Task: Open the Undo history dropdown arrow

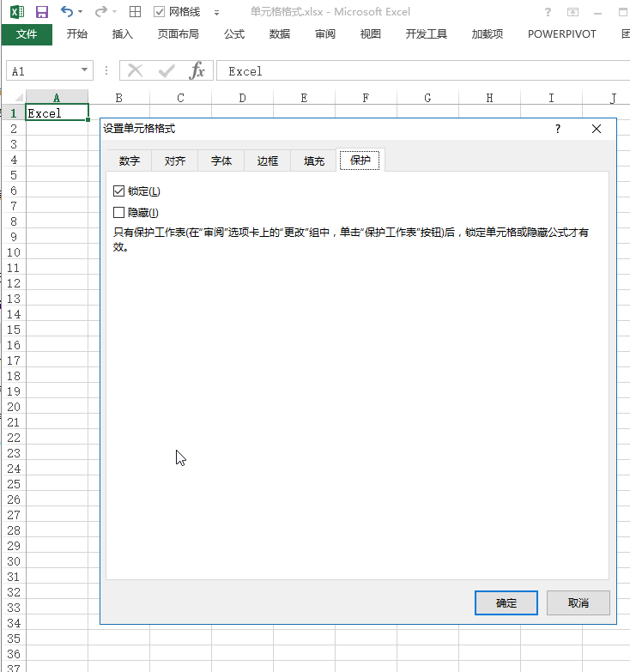Action: click(x=81, y=12)
